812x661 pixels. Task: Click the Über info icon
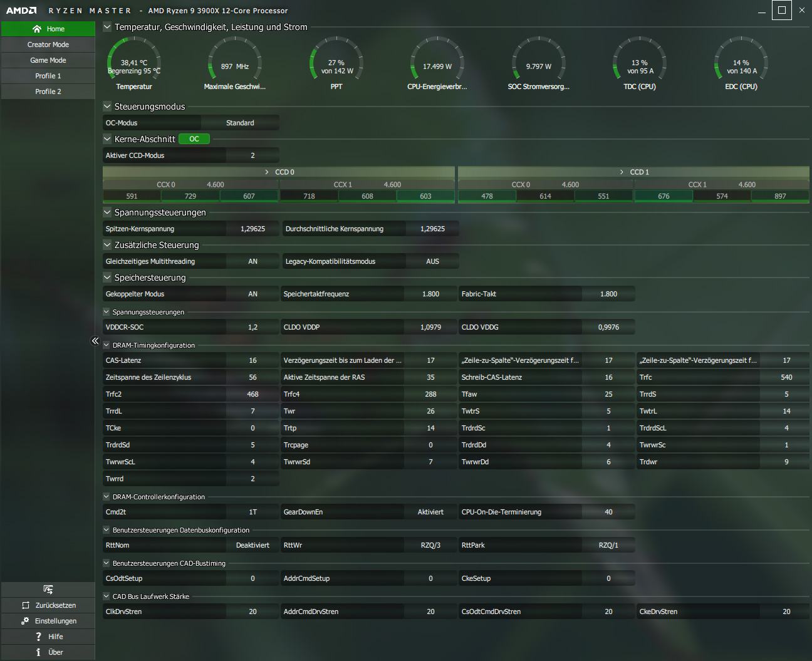coord(39,652)
